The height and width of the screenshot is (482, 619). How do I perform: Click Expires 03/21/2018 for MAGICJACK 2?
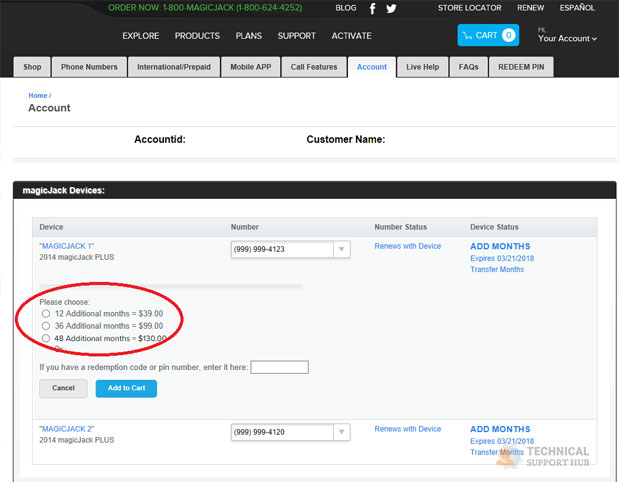(x=502, y=441)
